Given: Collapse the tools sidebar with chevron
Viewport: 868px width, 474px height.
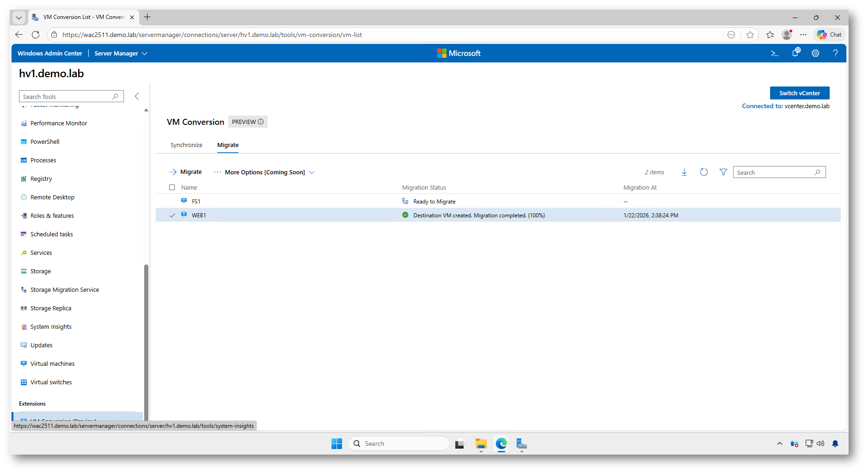Looking at the screenshot, I should pyautogui.click(x=137, y=96).
